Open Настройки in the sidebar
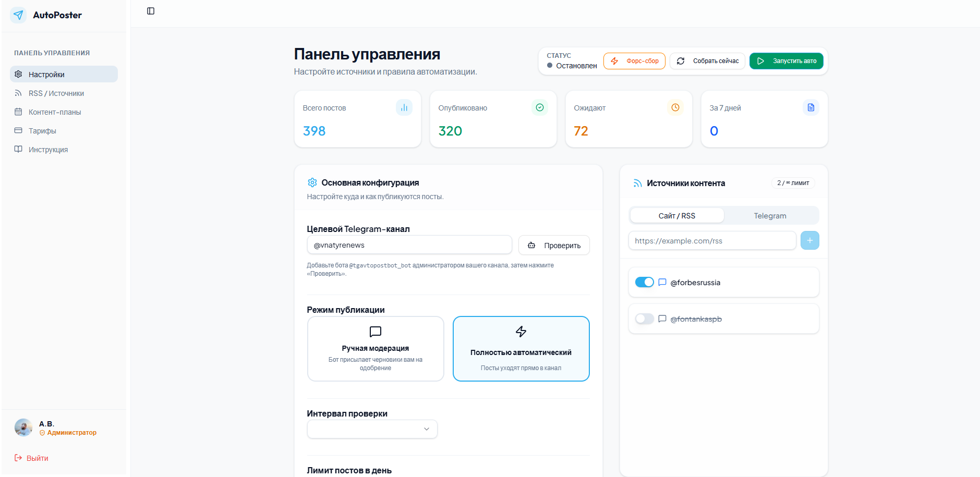The image size is (980, 477). 64,74
